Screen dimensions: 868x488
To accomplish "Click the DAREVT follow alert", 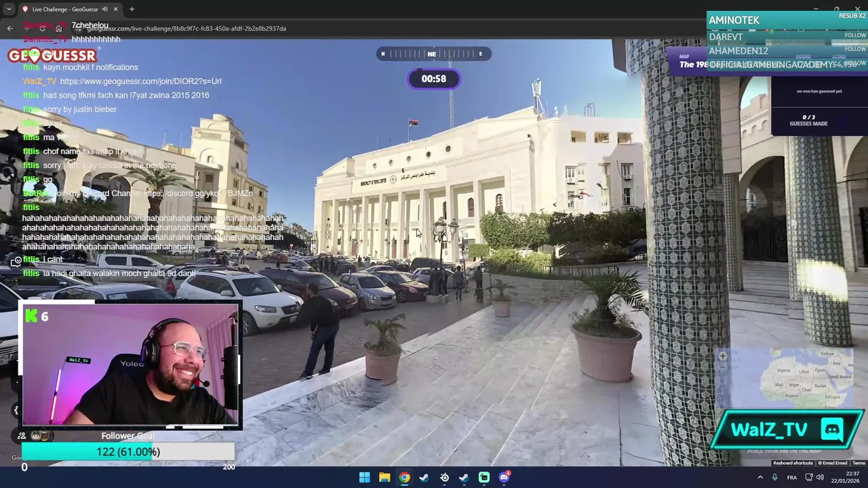I will point(787,37).
